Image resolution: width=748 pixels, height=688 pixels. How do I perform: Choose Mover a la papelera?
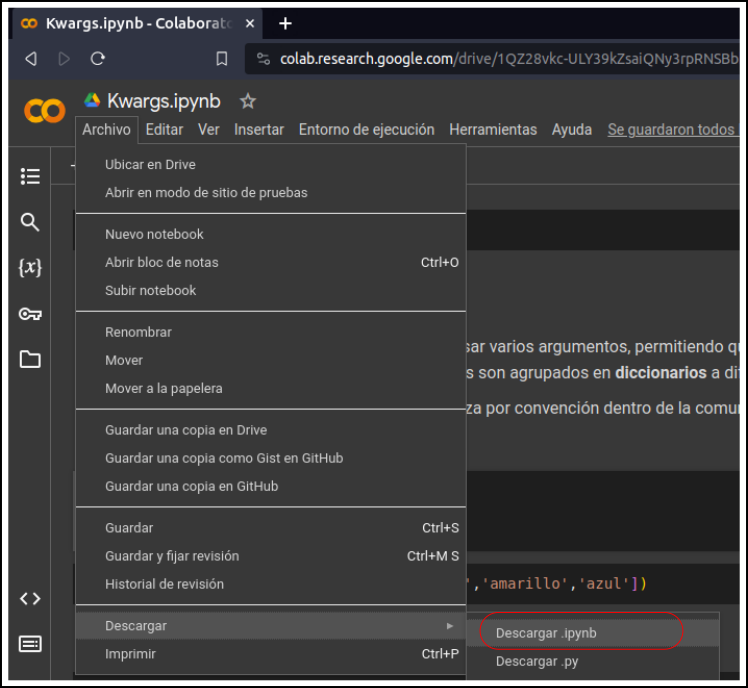coord(271,388)
